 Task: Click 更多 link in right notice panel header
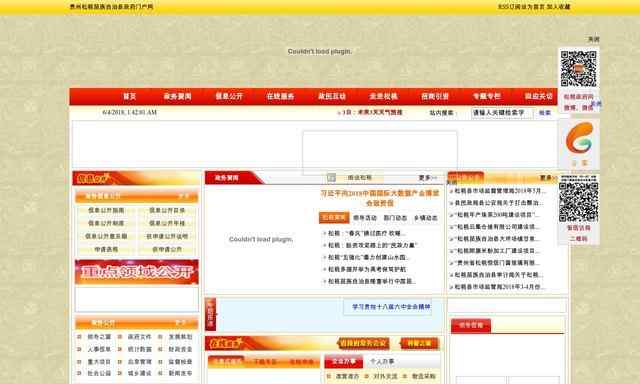point(548,178)
